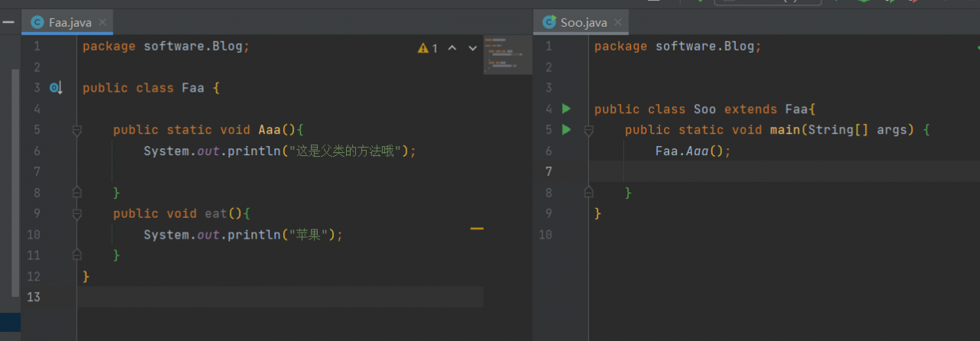Click the Soo.java class file icon

click(x=549, y=22)
